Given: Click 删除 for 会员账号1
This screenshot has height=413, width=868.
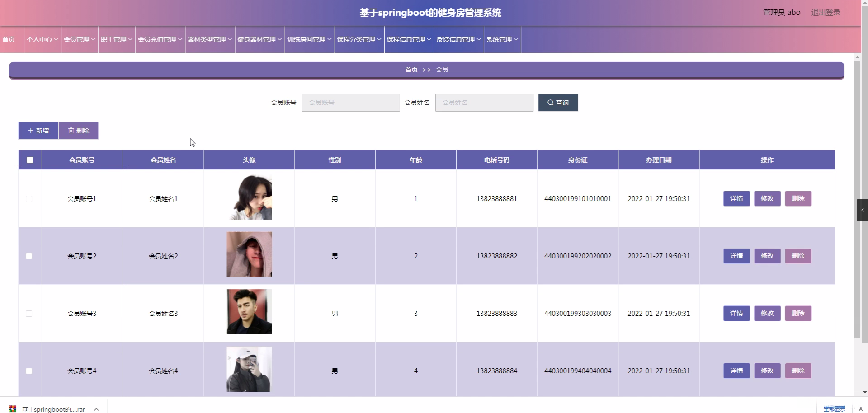Looking at the screenshot, I should pyautogui.click(x=798, y=198).
